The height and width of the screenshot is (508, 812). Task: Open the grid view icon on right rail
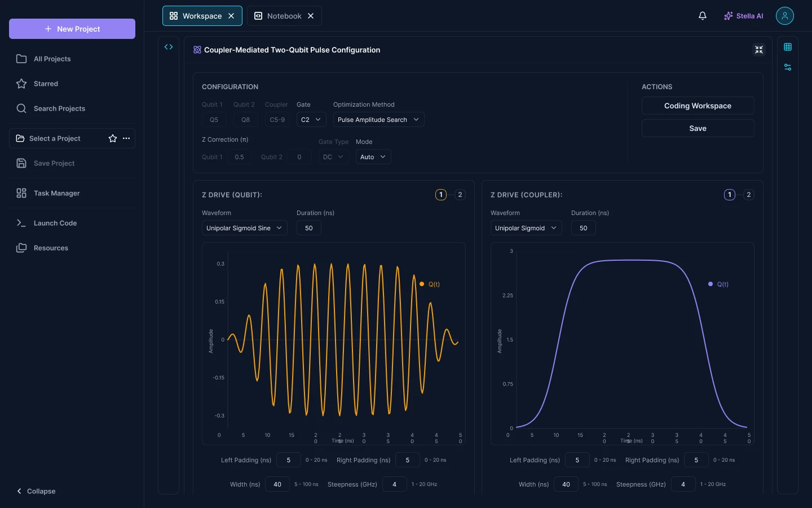tap(788, 47)
